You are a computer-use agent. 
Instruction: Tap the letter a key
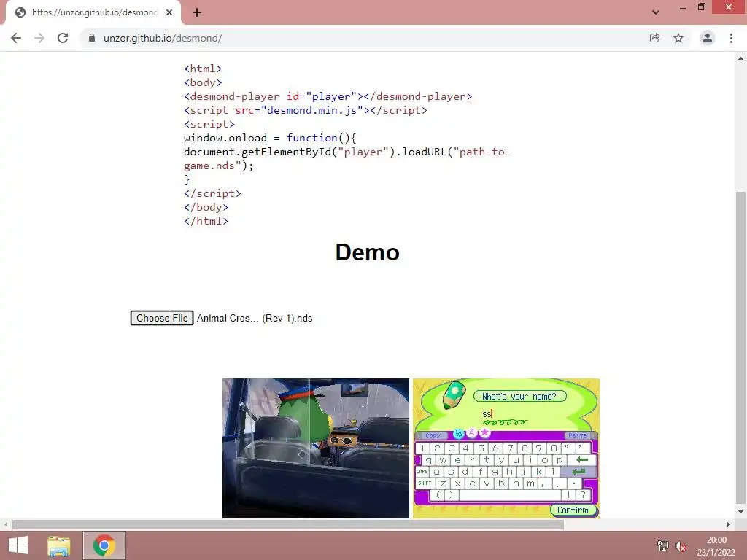click(436, 472)
